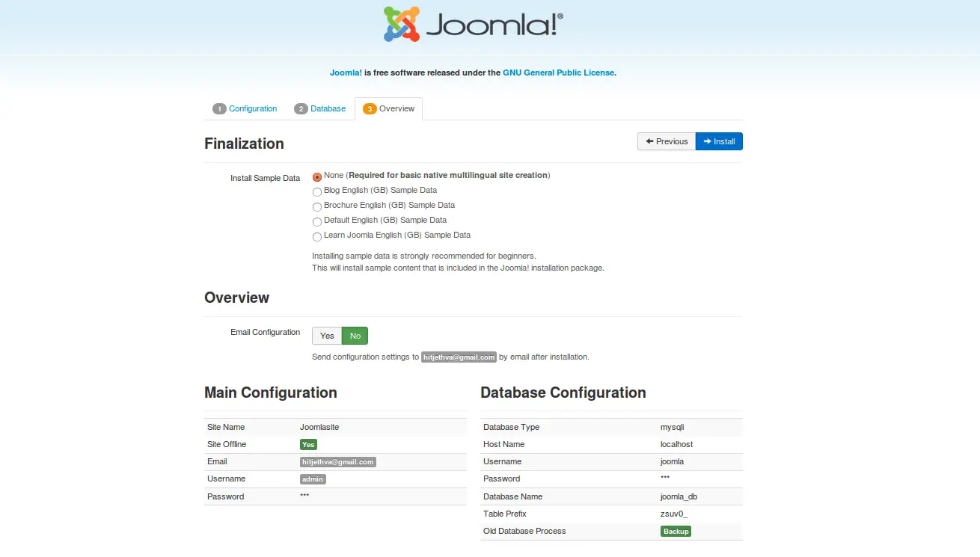Click the localhost host name value

[676, 444]
